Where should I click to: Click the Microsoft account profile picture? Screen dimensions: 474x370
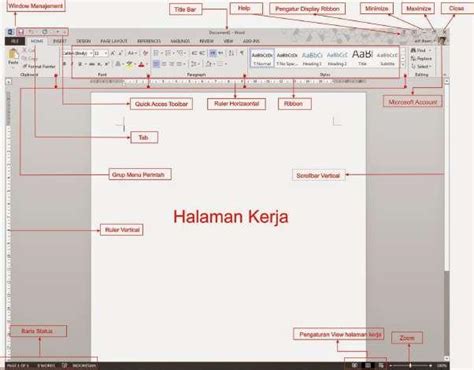coord(442,41)
